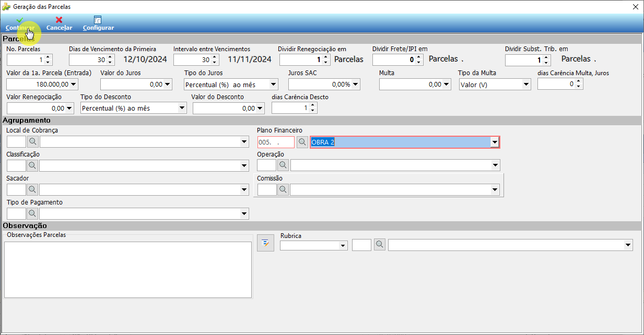Click the Plano Financeiro code field 005
The image size is (644, 335).
[x=276, y=142]
